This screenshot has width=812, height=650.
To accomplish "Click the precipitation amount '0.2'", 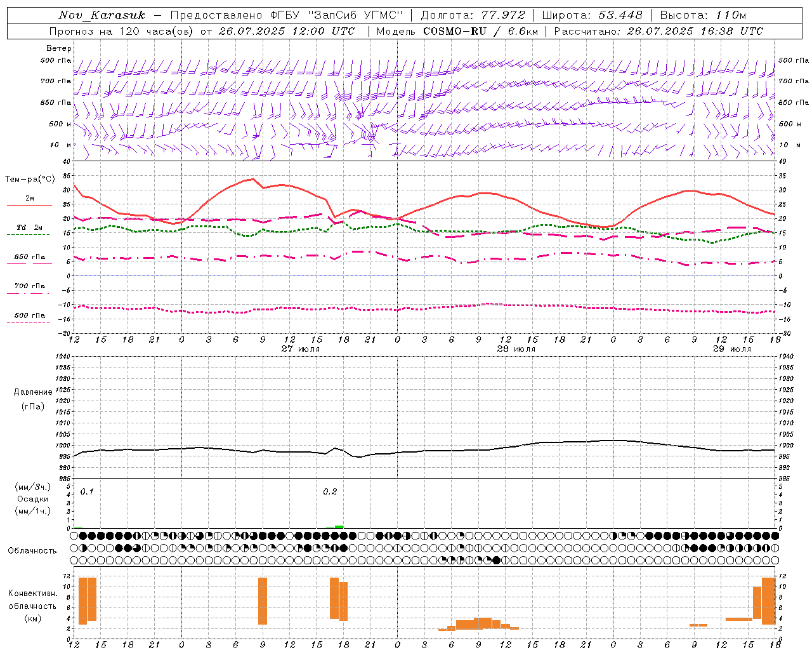I will click(x=330, y=492).
